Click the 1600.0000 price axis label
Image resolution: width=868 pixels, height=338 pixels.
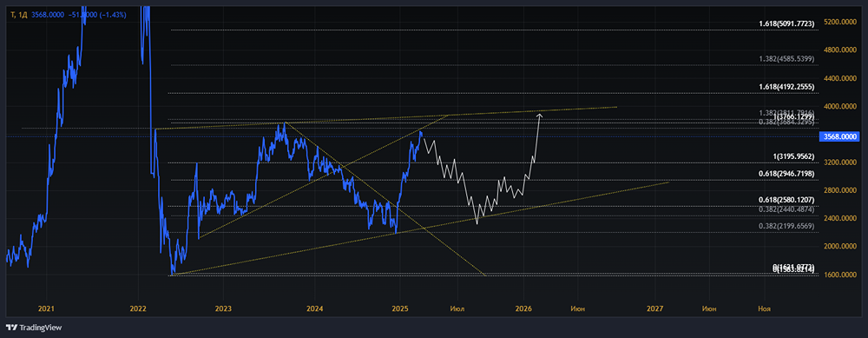coord(839,275)
